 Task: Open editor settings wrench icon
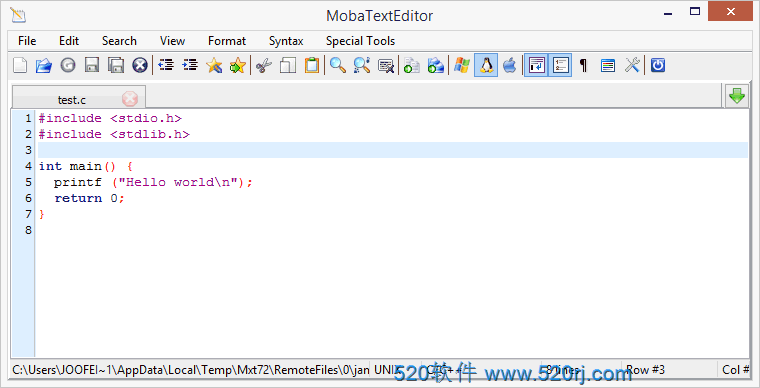click(x=632, y=65)
